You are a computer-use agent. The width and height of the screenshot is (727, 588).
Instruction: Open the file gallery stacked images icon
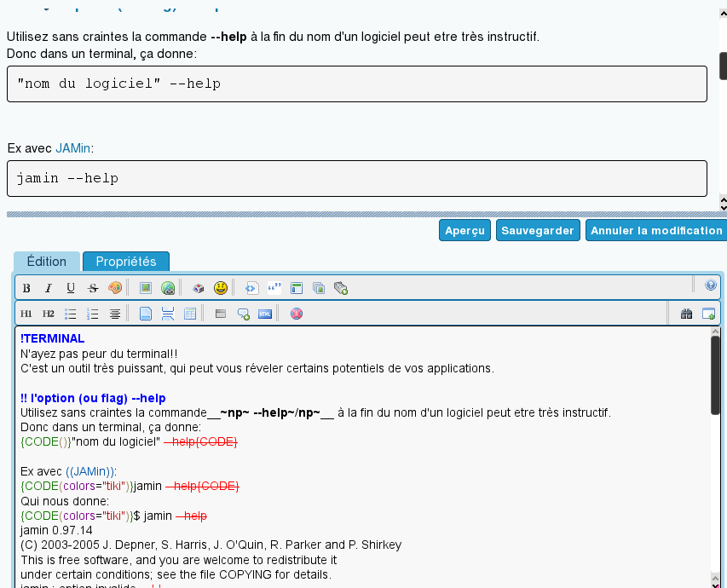coord(319,288)
